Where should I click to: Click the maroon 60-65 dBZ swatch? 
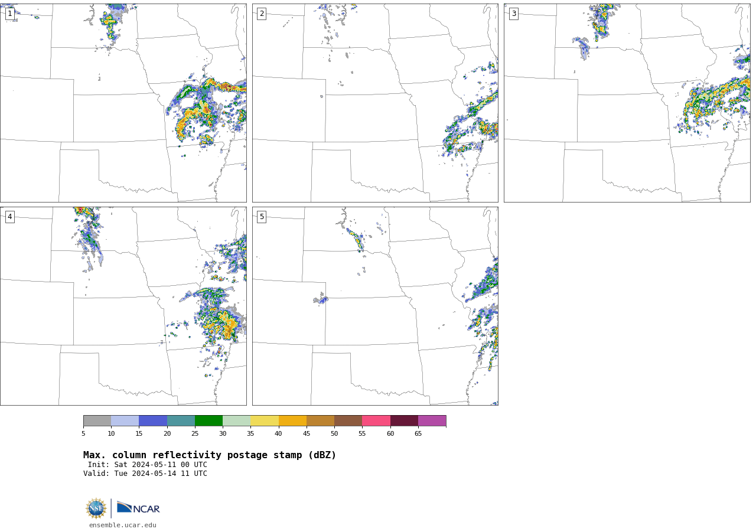tap(404, 421)
